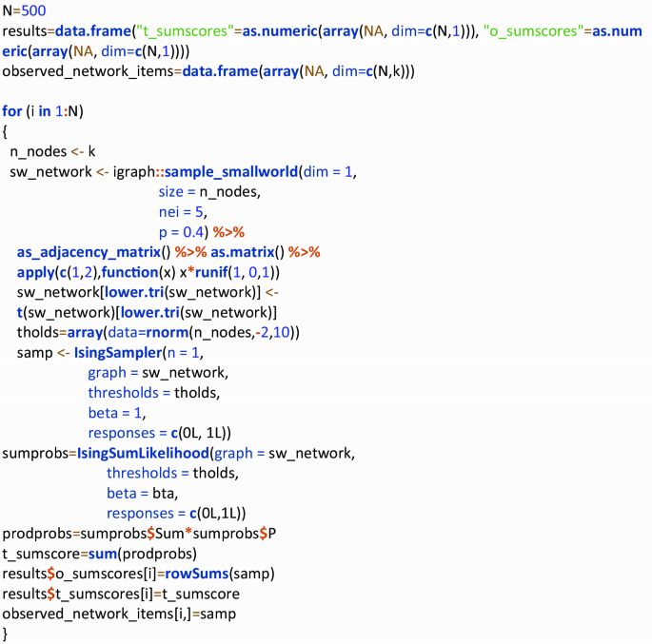652x644 pixels.
Task: Click the line "sw_network[lower.tri(sw_network)] <-"
Action: pos(148,292)
